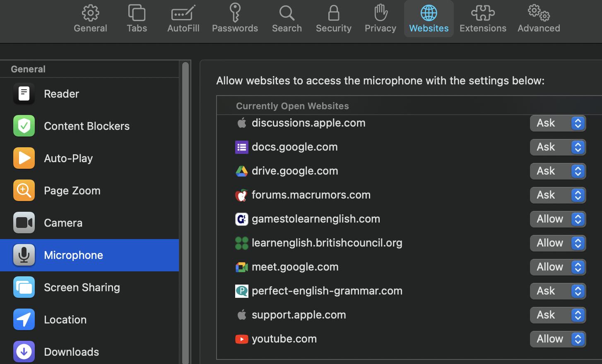Switch to the Tabs preferences label
The height and width of the screenshot is (364, 602).
(137, 28)
